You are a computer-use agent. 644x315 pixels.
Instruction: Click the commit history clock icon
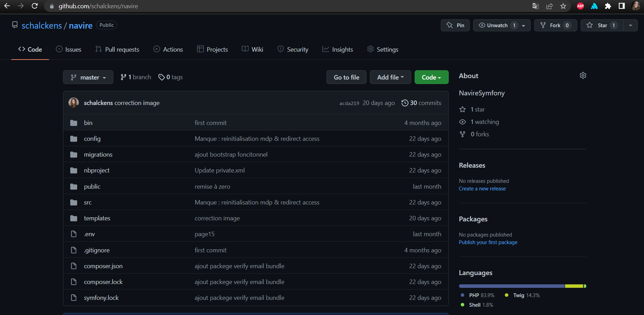tap(405, 103)
